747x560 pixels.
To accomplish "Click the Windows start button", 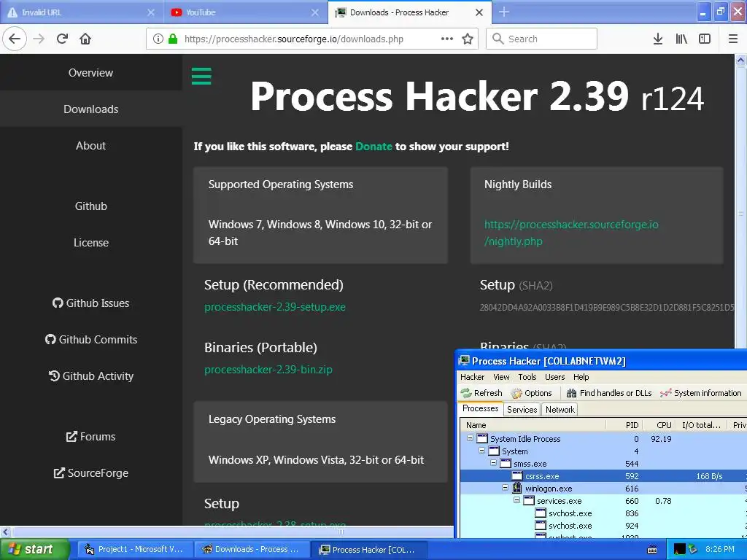I will click(34, 549).
